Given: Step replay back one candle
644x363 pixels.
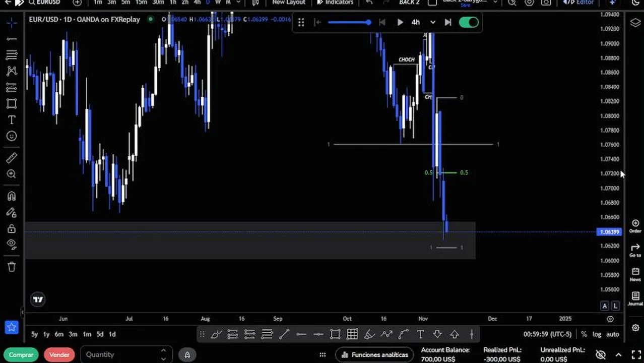Looking at the screenshot, I should click(x=382, y=22).
